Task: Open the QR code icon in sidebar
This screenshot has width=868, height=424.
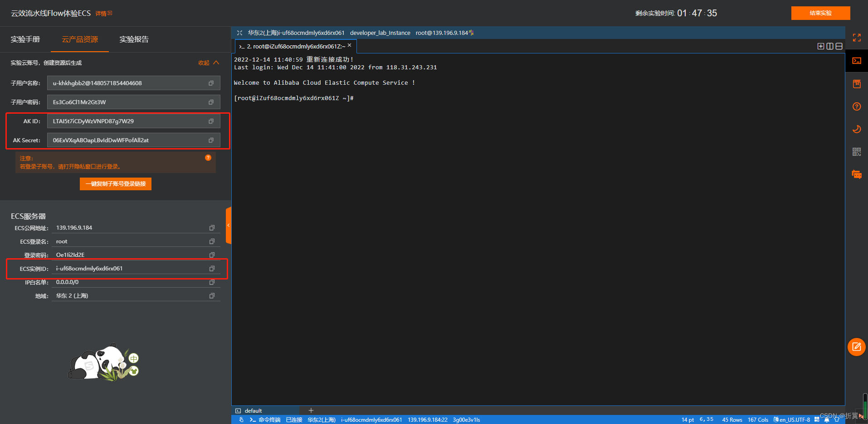Action: [x=856, y=152]
